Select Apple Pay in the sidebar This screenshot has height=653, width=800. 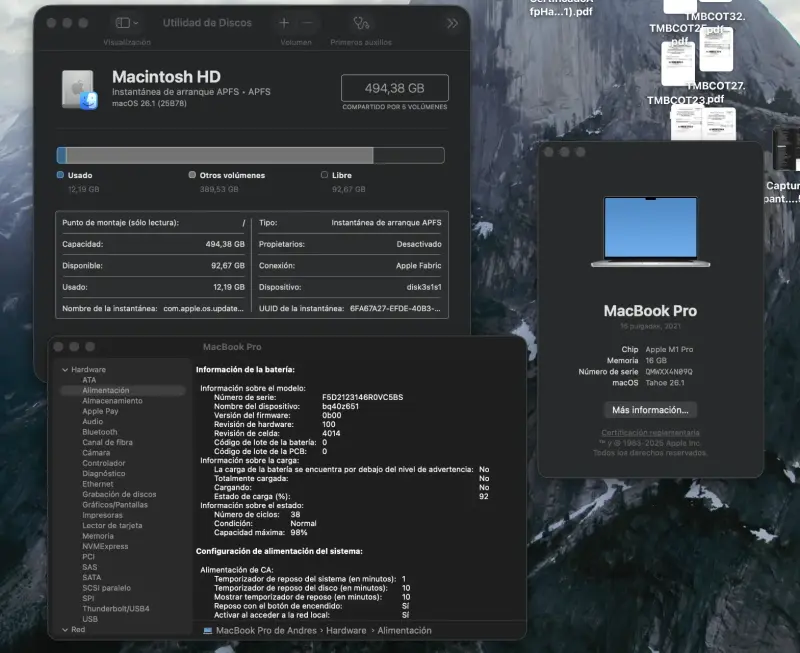(100, 411)
